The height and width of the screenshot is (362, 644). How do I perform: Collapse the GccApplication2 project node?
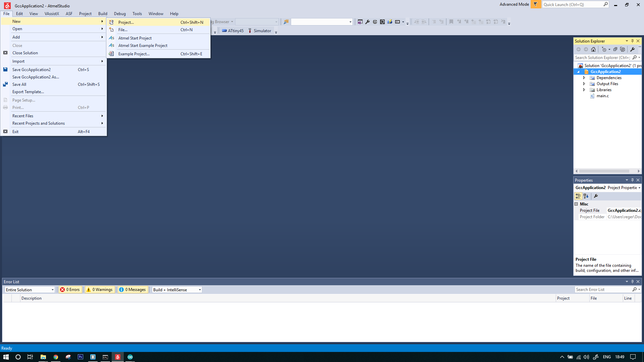(x=578, y=72)
